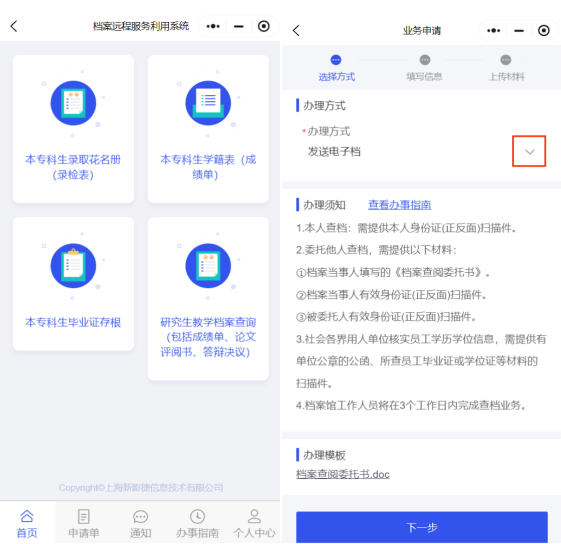This screenshot has width=561, height=544.
Task: Select the 填写信息 step indicator
Action: 424,68
